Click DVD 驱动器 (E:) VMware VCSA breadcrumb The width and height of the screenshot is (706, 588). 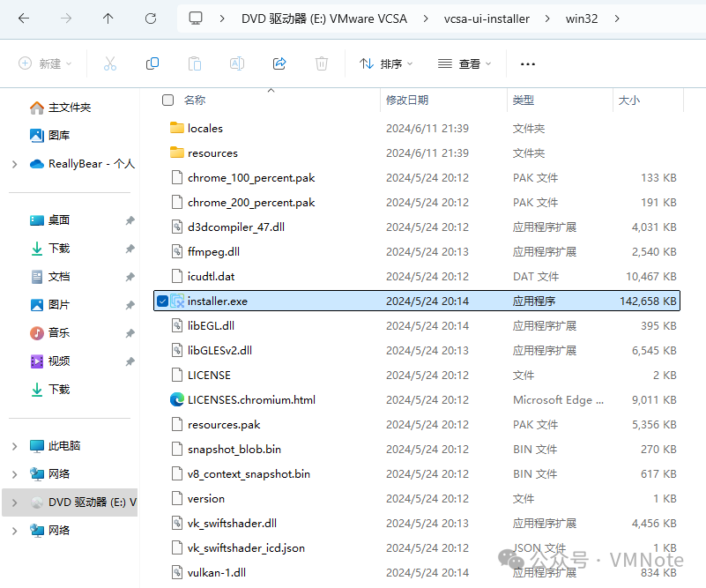click(x=324, y=19)
